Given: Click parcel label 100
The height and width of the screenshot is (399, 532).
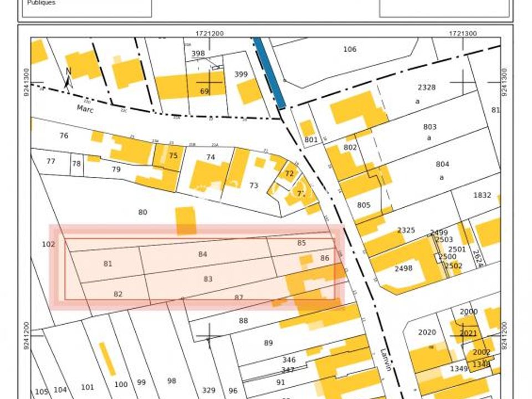Looking at the screenshot, I should tap(121, 385).
